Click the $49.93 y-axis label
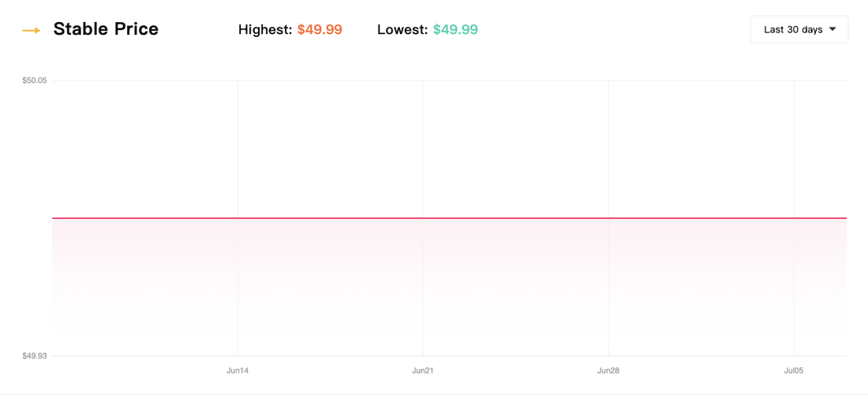The height and width of the screenshot is (395, 868). 35,355
